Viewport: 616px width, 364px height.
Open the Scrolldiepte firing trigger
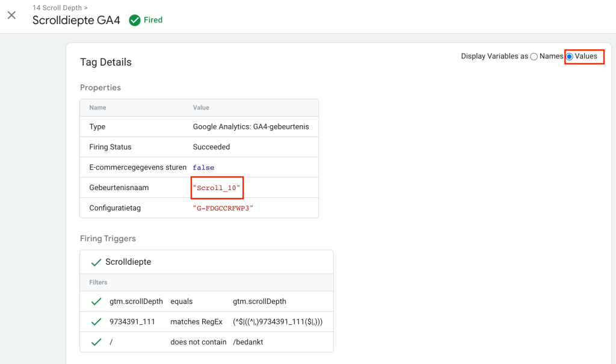128,262
